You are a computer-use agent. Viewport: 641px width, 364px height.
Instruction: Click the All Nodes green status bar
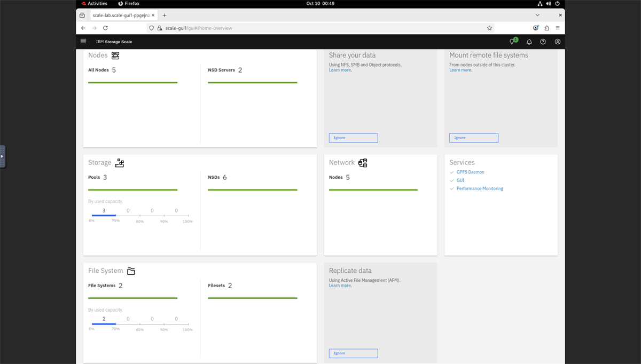tap(132, 83)
